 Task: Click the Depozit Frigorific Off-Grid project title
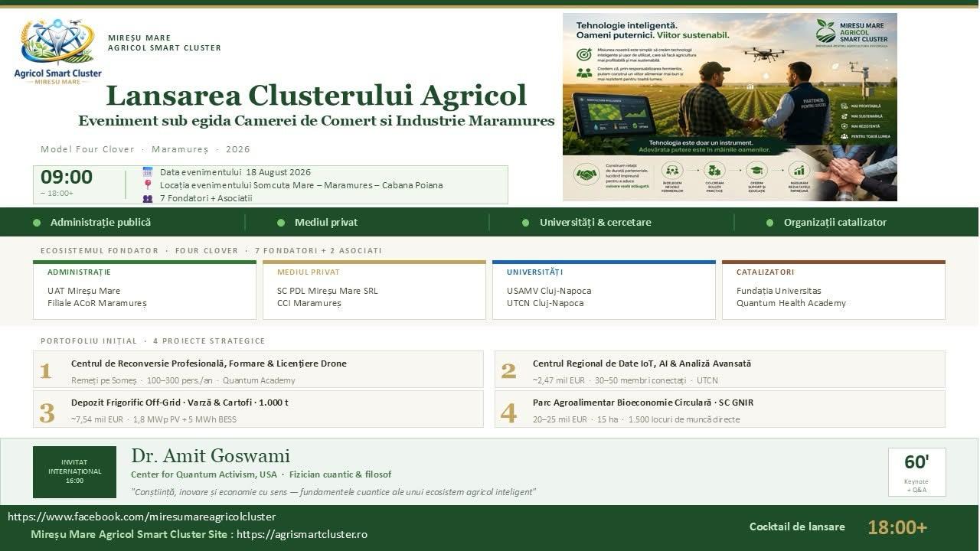(180, 403)
